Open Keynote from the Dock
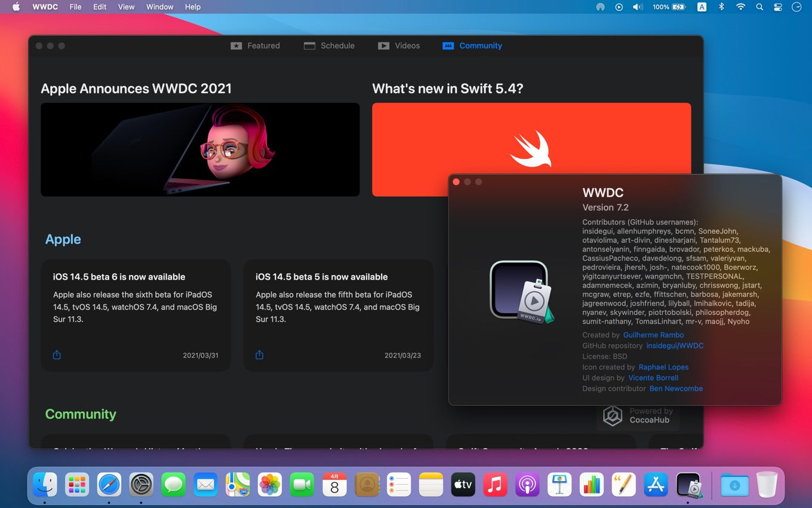 tap(560, 484)
